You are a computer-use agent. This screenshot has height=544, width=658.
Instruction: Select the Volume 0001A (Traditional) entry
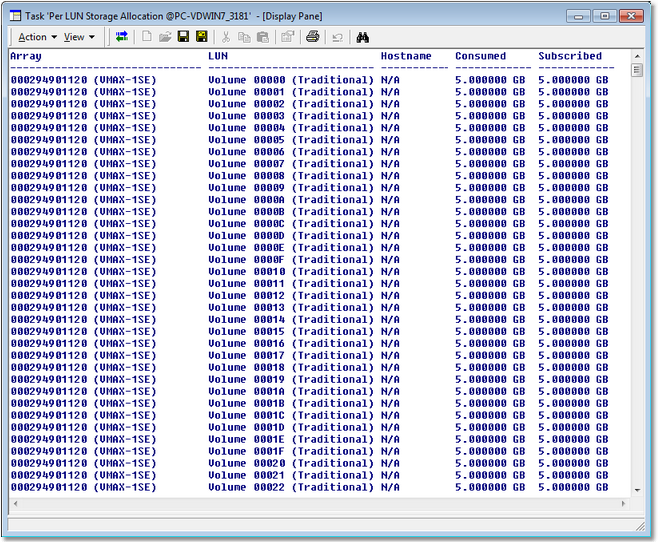click(290, 392)
